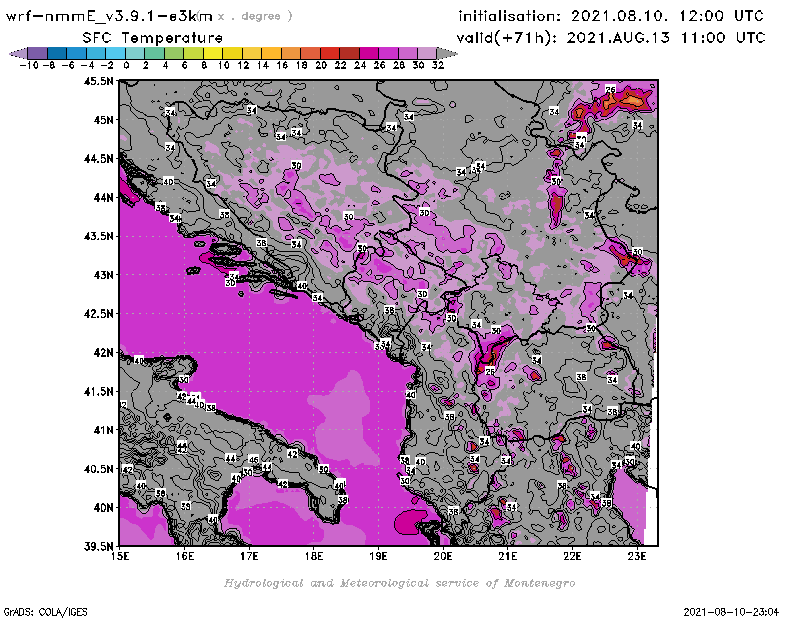Click the 20E longitude axis label

443,556
